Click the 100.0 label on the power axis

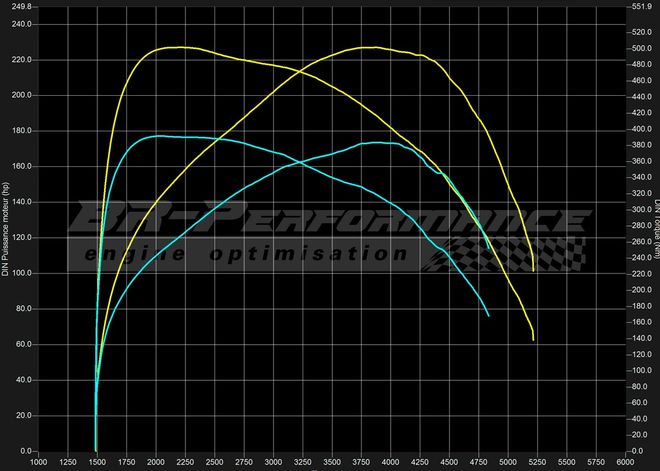[20, 273]
